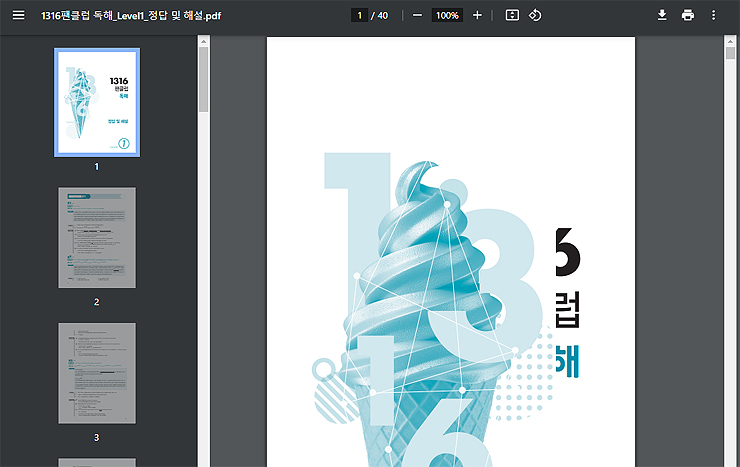Click the zoom in plus button
Viewport: 740px width, 467px height.
pos(477,16)
